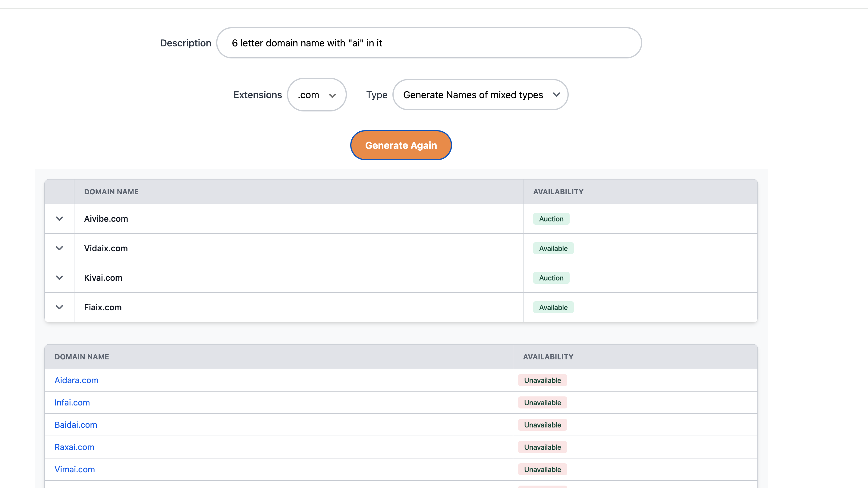The width and height of the screenshot is (868, 488).
Task: Click the Available badge for Vidaix.com
Action: tap(553, 249)
